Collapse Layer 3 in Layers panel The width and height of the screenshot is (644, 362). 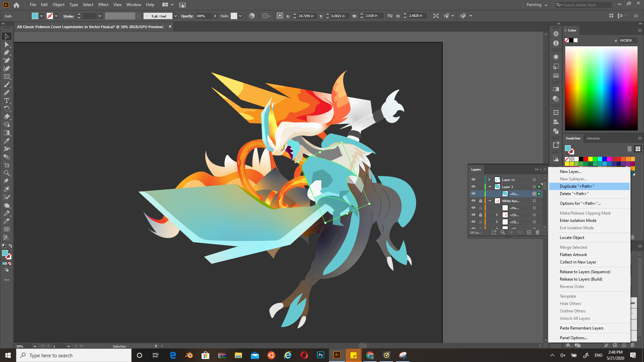[x=490, y=187]
